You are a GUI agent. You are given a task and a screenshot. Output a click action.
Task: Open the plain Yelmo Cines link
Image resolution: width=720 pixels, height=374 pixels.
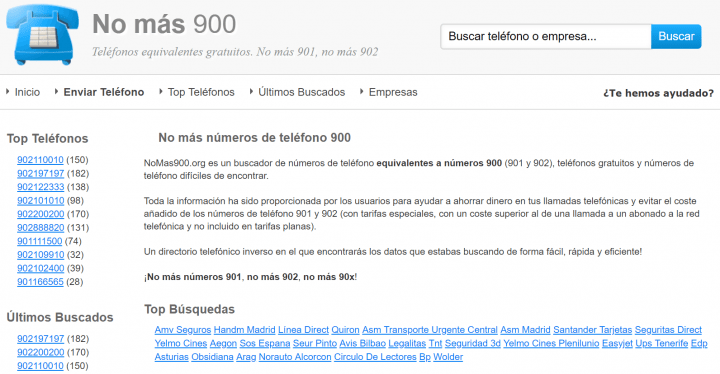tap(181, 343)
